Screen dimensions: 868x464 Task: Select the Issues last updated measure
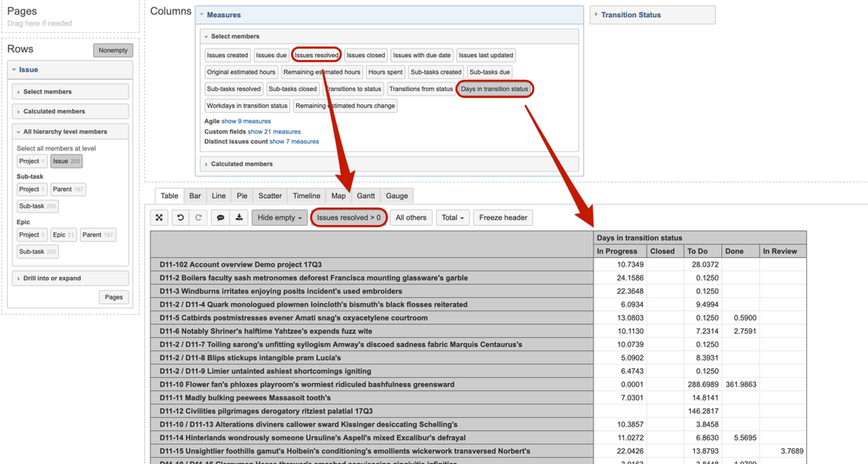coord(486,56)
